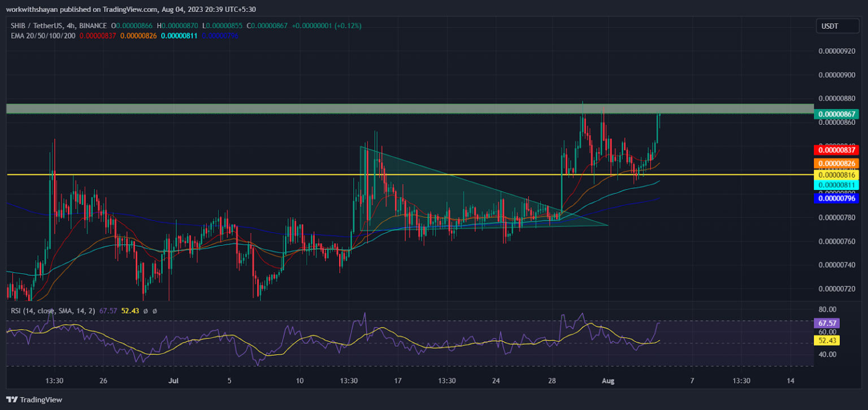The image size is (868, 410).
Task: Open settings via first ø icon beside RSI
Action: click(x=146, y=310)
